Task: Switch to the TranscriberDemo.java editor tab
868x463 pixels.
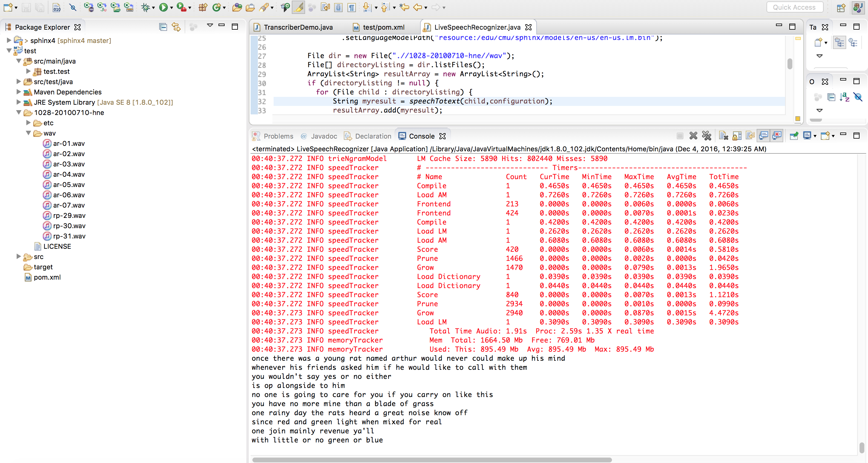Action: click(298, 27)
